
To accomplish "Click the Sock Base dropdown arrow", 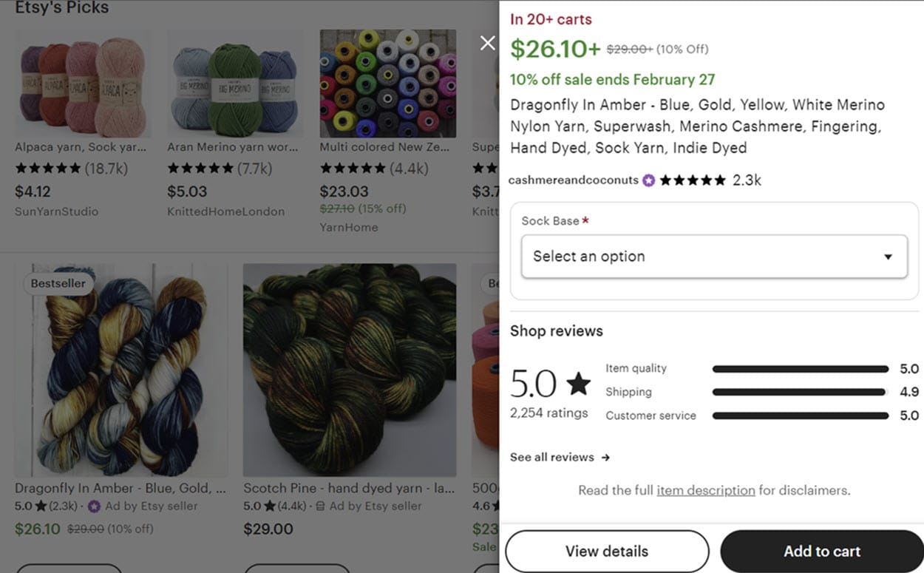I will click(x=888, y=257).
